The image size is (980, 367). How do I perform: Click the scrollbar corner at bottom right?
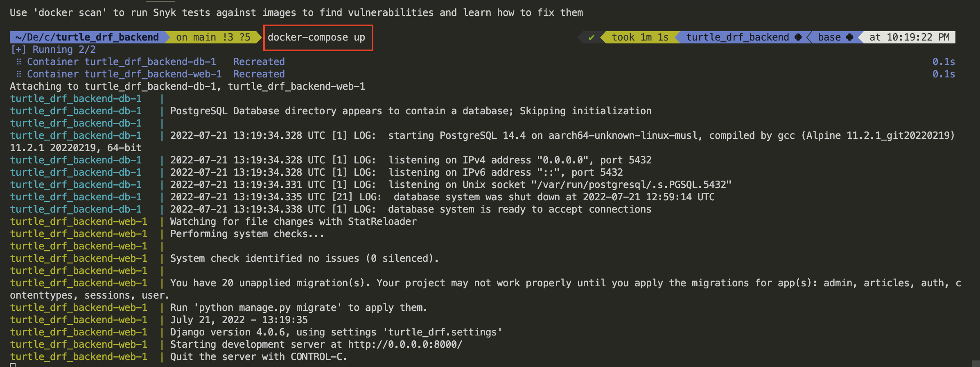tap(976, 364)
